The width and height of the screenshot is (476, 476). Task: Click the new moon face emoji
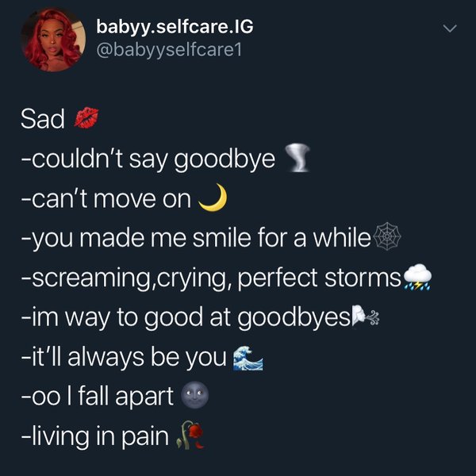click(x=194, y=395)
